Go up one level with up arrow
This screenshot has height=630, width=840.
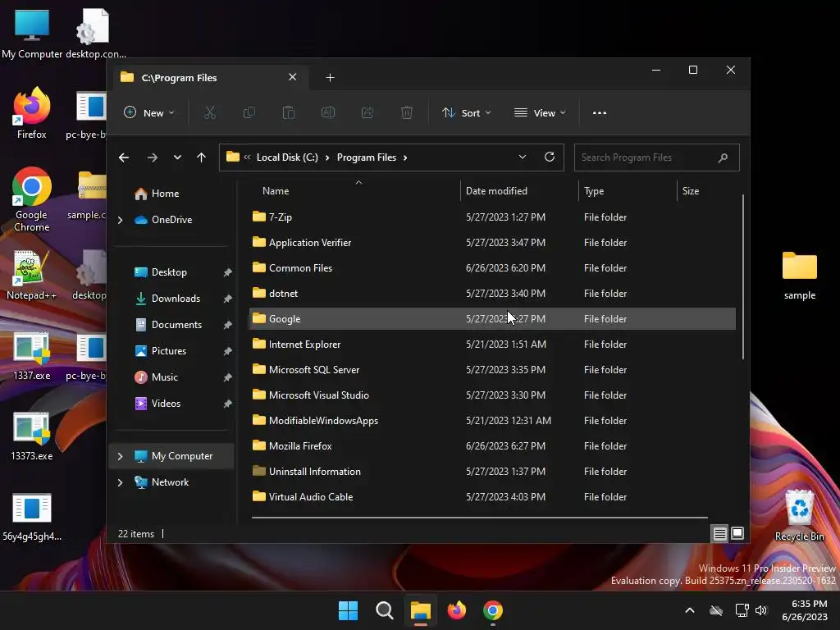pos(202,157)
